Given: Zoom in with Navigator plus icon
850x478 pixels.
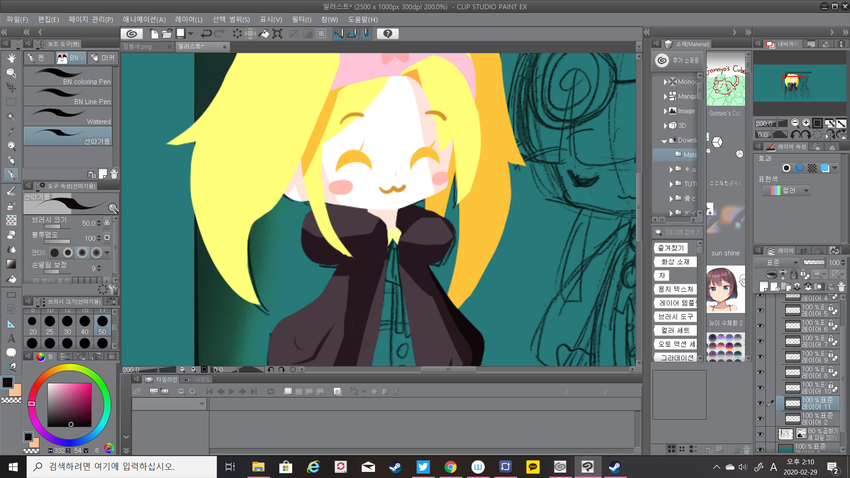Looking at the screenshot, I should pos(806,123).
